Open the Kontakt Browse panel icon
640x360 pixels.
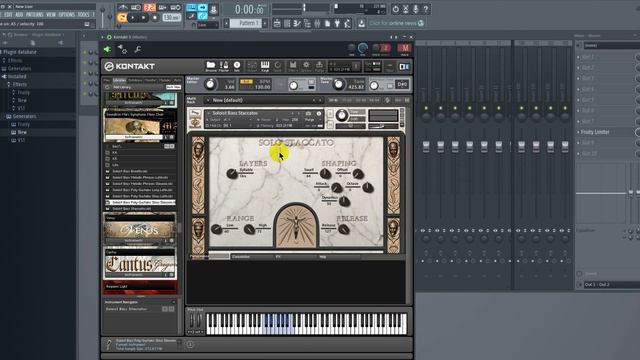click(x=211, y=66)
